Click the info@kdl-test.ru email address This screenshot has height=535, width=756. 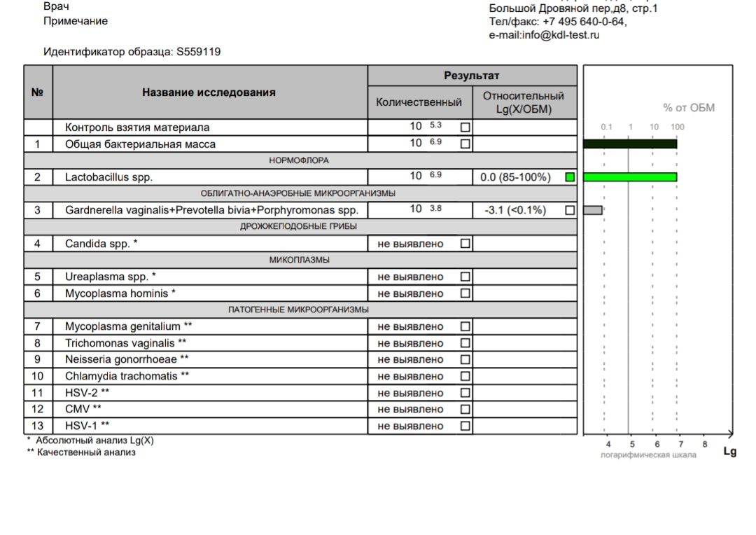pos(561,35)
